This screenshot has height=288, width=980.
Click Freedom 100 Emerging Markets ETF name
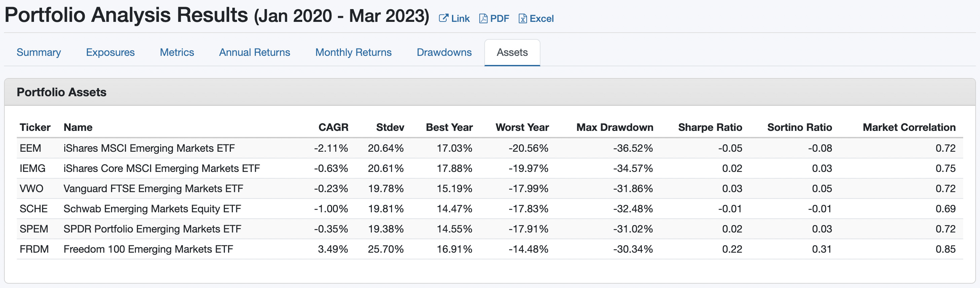click(x=148, y=249)
